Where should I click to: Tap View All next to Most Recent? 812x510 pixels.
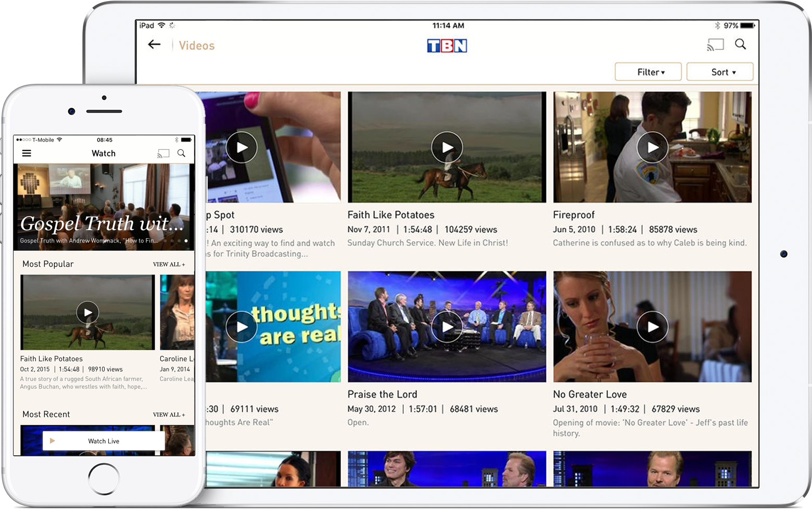coord(169,415)
